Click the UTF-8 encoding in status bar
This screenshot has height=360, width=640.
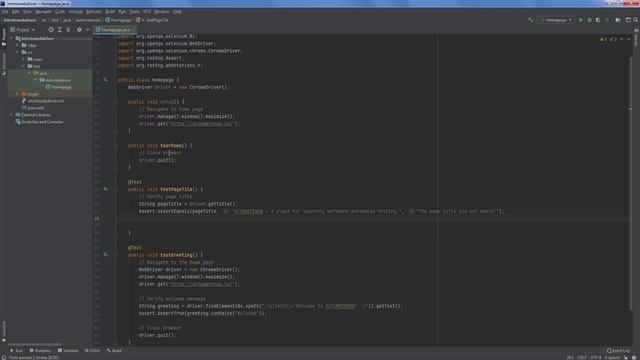pos(596,358)
